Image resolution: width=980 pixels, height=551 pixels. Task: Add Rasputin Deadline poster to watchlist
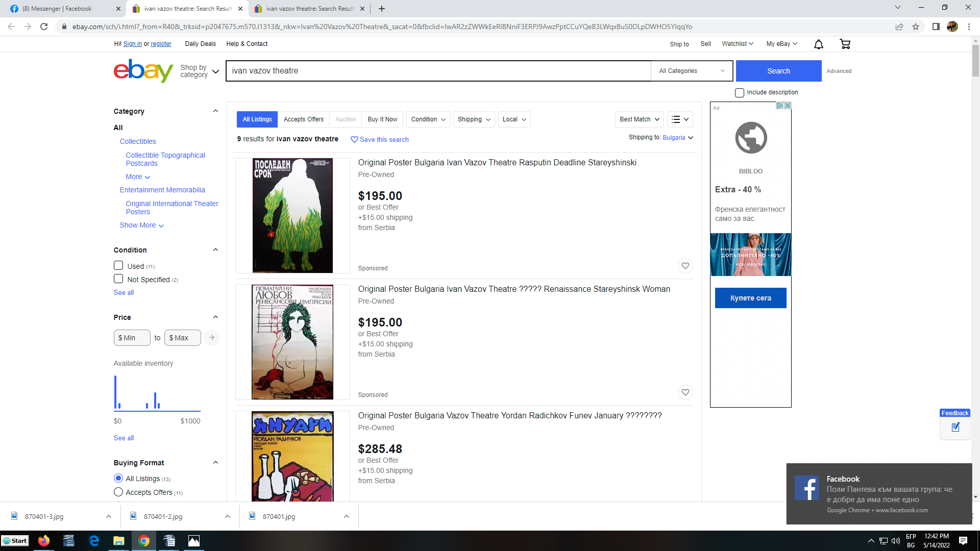[685, 266]
